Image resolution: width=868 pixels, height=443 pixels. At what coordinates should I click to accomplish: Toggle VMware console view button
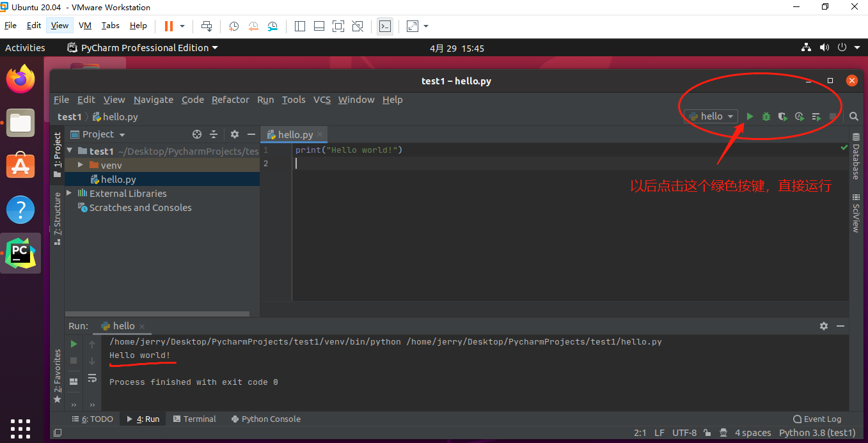(385, 26)
